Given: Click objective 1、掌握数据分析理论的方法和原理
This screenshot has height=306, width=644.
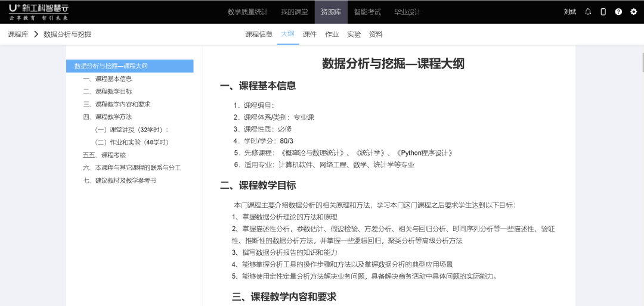Looking at the screenshot, I should point(284,217).
